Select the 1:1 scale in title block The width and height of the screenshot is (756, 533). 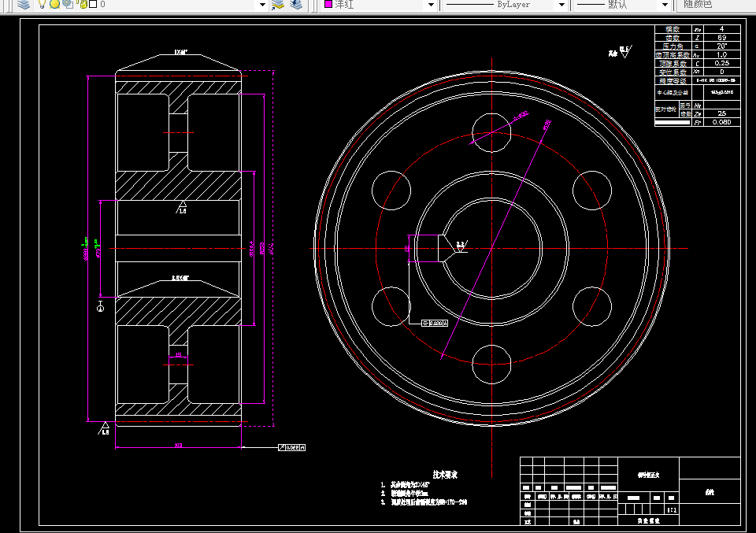(x=672, y=510)
